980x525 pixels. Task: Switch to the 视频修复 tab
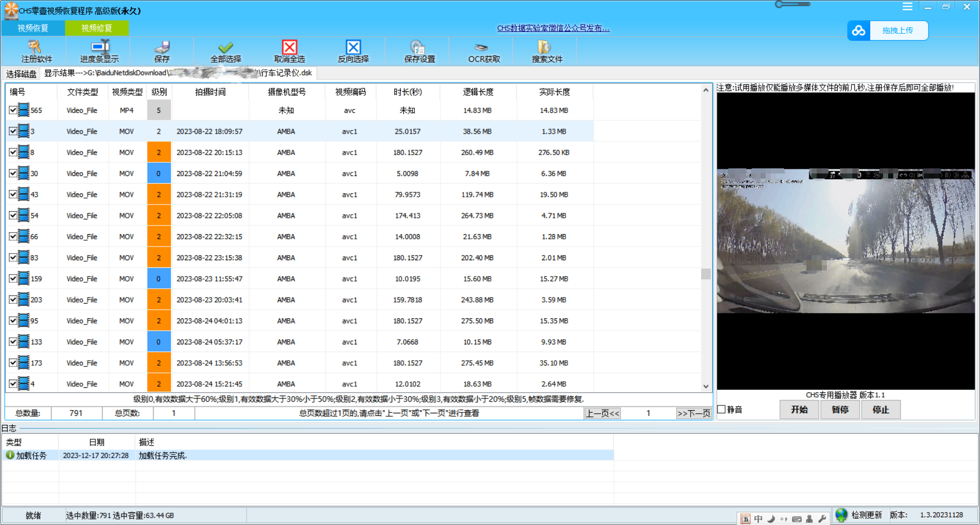click(x=96, y=28)
